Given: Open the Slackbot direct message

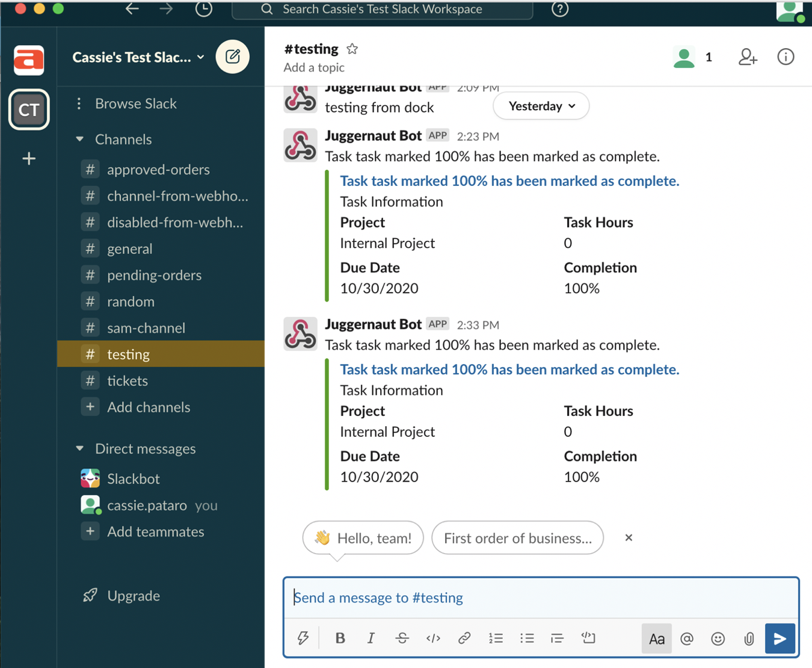Looking at the screenshot, I should (x=134, y=478).
